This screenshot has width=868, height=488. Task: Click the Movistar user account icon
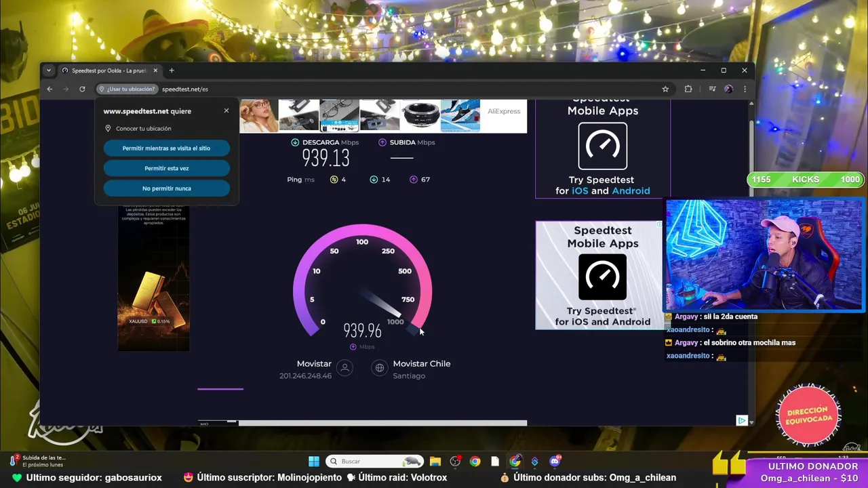pos(344,368)
